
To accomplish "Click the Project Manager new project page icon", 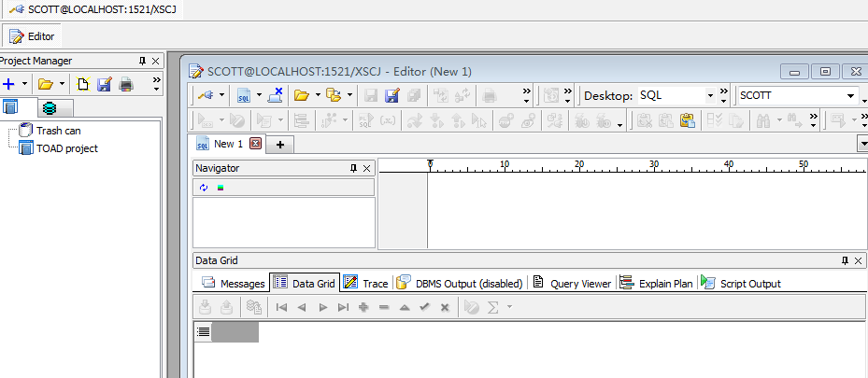I will click(83, 84).
